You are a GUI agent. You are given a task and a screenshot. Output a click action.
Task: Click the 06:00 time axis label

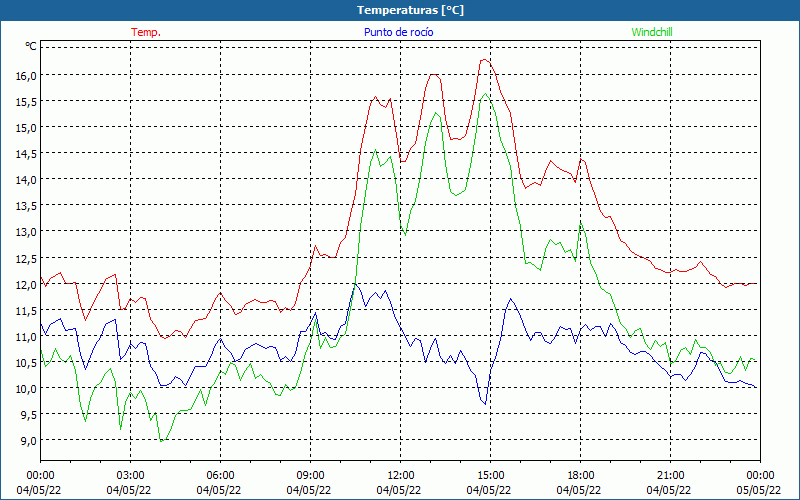(220, 475)
